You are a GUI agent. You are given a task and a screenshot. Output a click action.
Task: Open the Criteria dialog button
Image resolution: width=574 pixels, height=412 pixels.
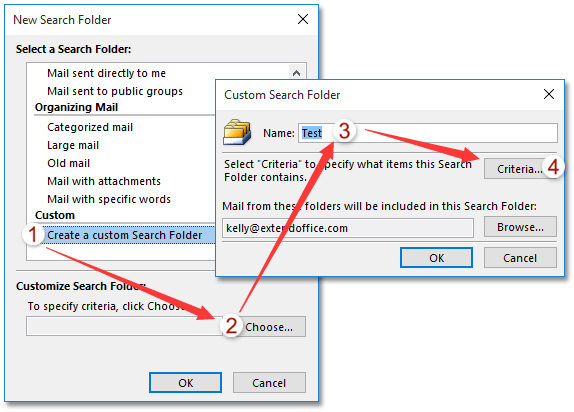520,169
